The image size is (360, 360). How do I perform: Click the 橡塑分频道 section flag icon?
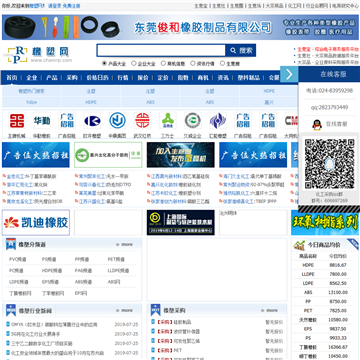coord(11,244)
